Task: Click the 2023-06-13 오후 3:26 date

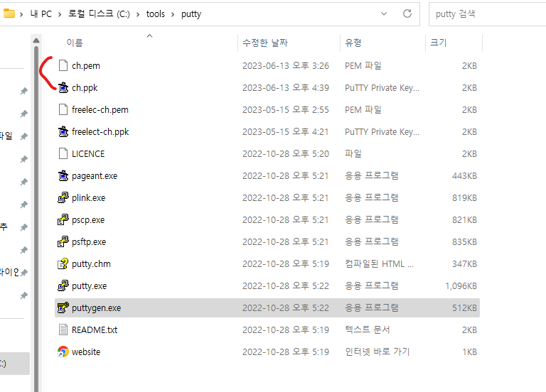Action: [x=286, y=66]
